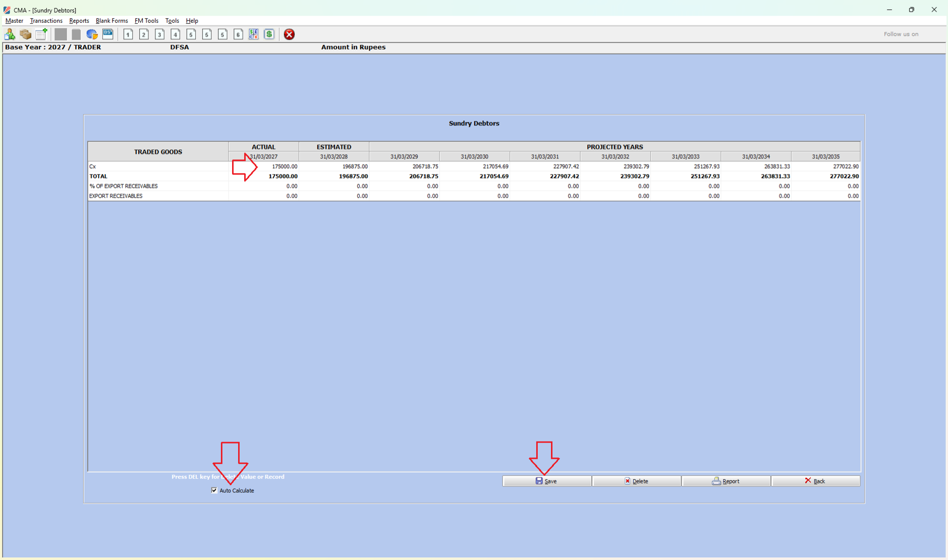Click the page 6 form icon
Image resolution: width=948 pixels, height=560 pixels.
pyautogui.click(x=238, y=34)
